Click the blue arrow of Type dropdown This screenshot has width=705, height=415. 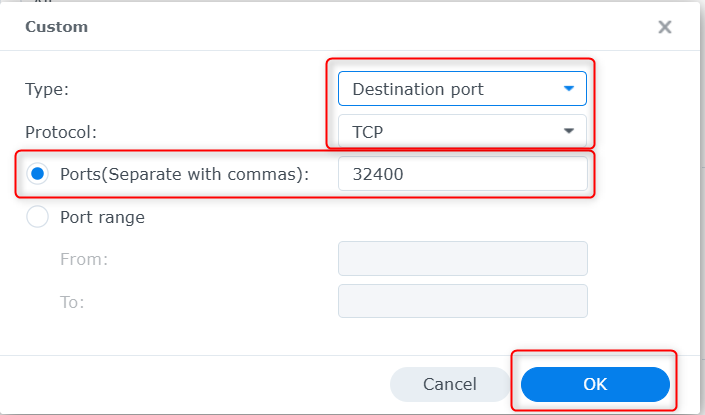click(569, 89)
